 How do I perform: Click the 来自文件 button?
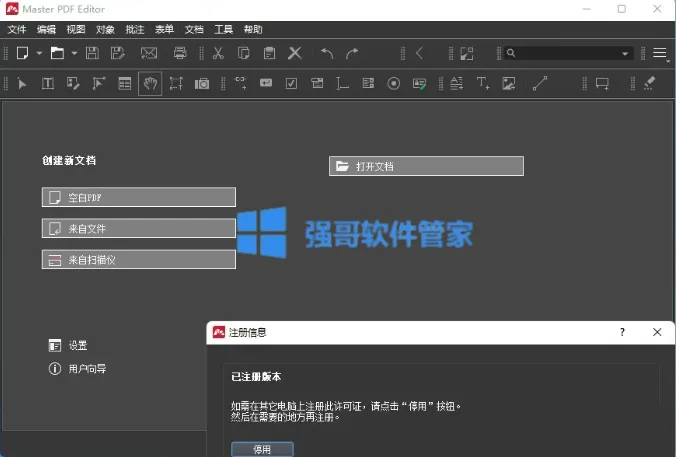(x=139, y=228)
